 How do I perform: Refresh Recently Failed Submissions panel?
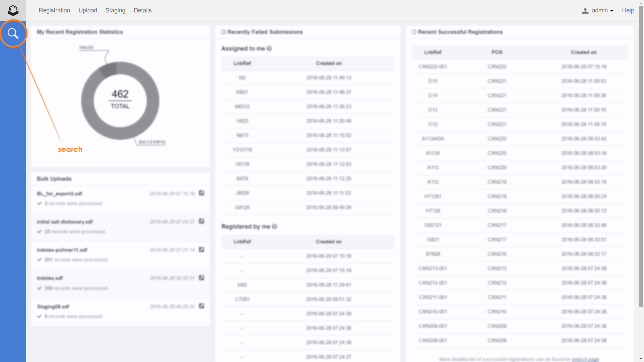(x=223, y=32)
